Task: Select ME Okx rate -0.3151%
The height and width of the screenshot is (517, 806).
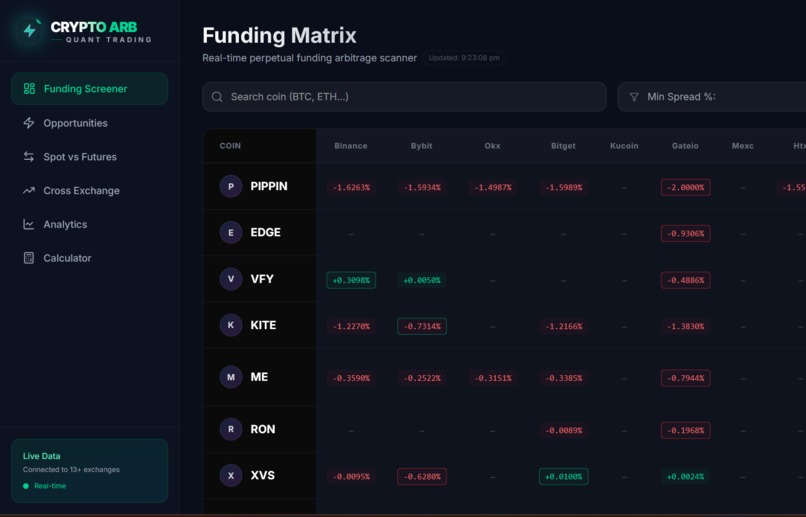Action: point(493,378)
